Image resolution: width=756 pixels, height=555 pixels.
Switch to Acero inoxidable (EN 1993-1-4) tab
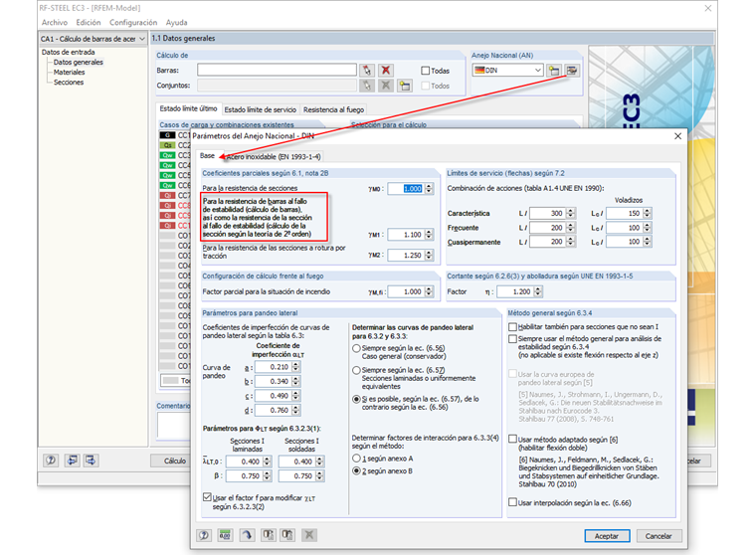coord(273,157)
